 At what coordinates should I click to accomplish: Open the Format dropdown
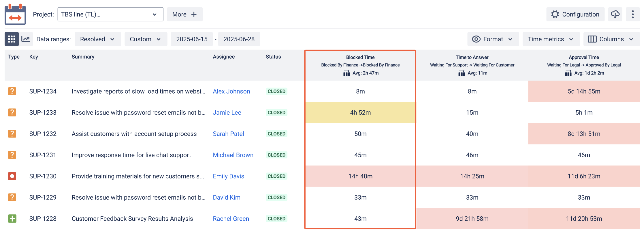(493, 39)
